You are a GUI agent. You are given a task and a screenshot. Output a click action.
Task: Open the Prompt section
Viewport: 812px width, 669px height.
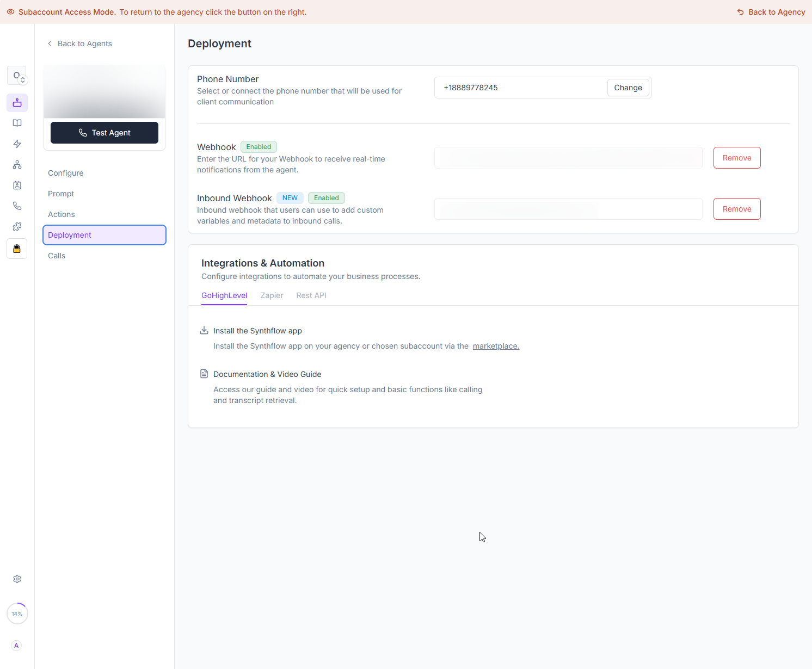click(x=61, y=194)
